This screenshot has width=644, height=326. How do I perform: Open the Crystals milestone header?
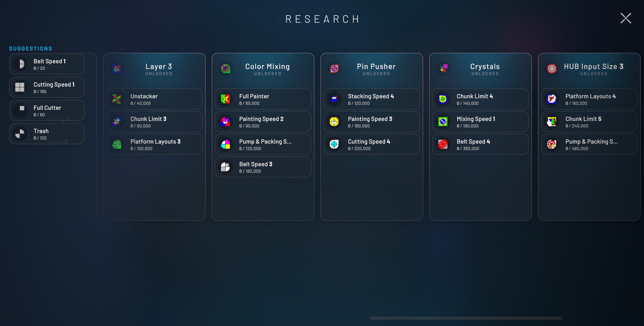pyautogui.click(x=480, y=69)
